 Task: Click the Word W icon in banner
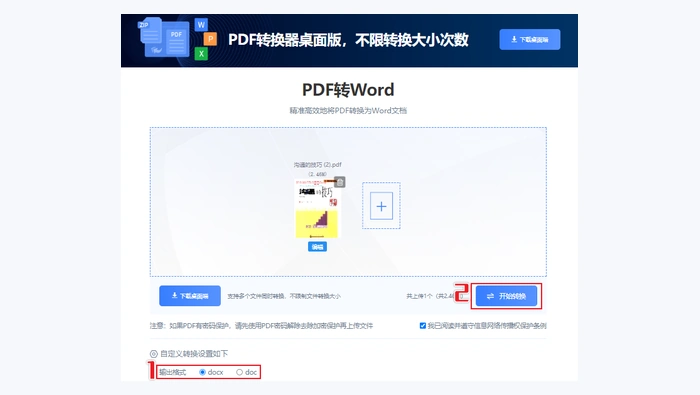[201, 25]
